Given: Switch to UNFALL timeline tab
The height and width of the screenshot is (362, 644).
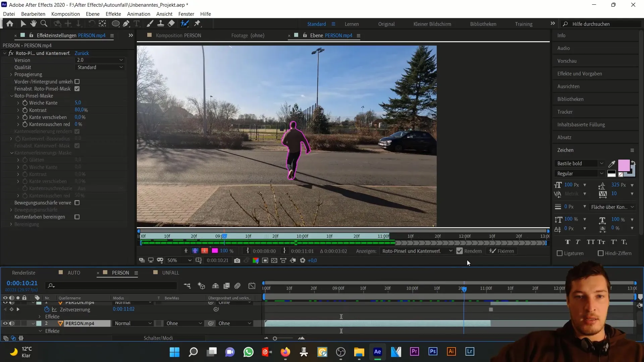Looking at the screenshot, I should pos(170,273).
